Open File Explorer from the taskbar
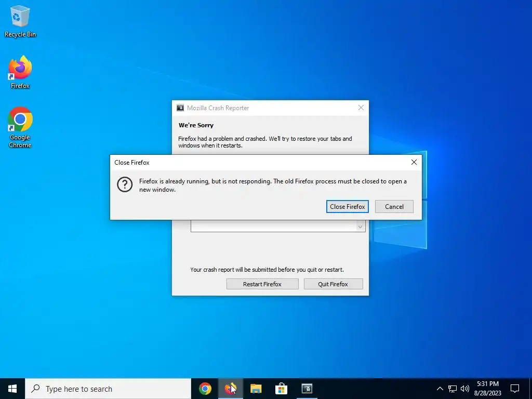 (256, 389)
